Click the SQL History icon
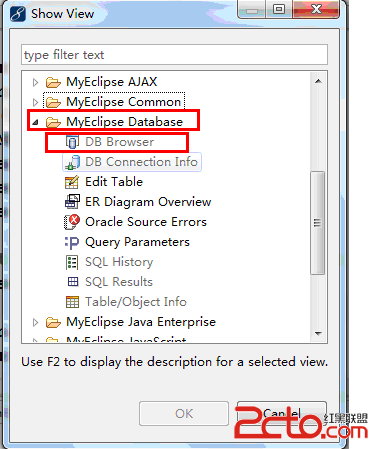 (x=72, y=262)
